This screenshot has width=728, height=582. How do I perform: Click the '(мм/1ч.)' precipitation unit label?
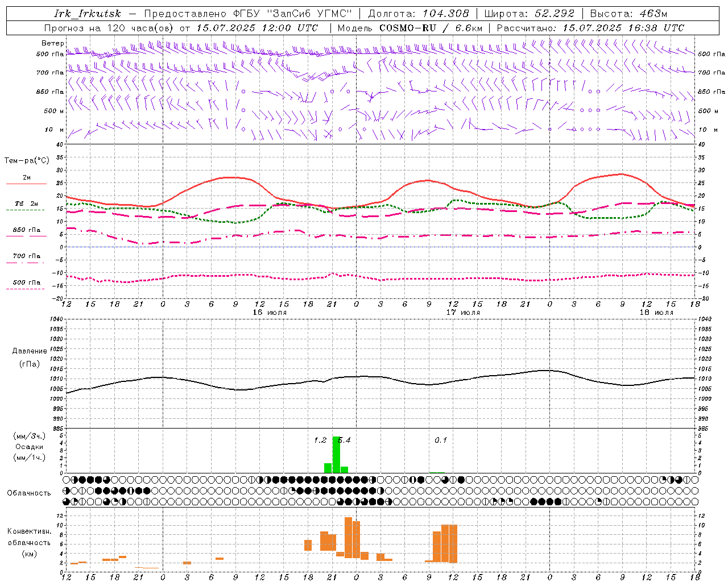(x=29, y=458)
